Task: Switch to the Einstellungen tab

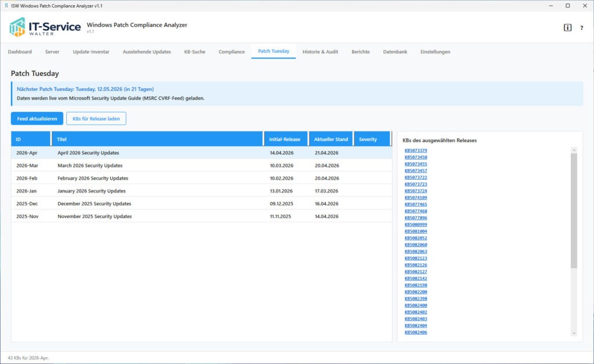Action: (436, 52)
